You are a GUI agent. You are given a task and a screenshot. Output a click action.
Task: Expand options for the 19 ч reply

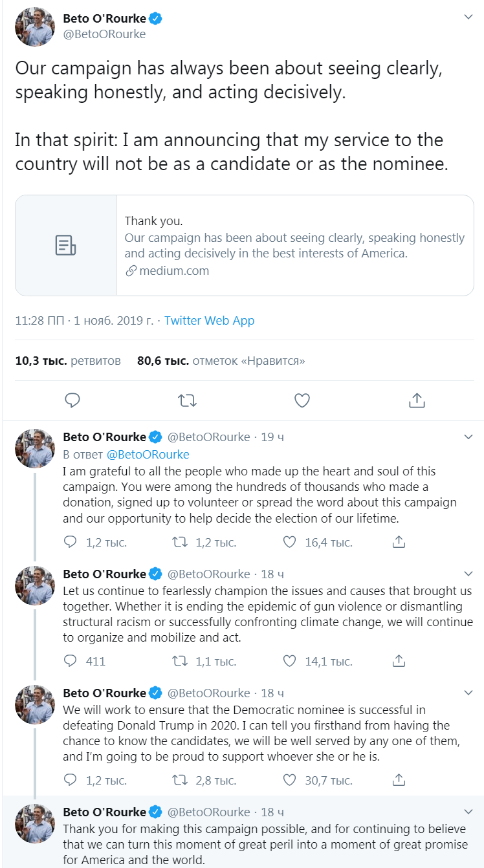click(x=468, y=437)
